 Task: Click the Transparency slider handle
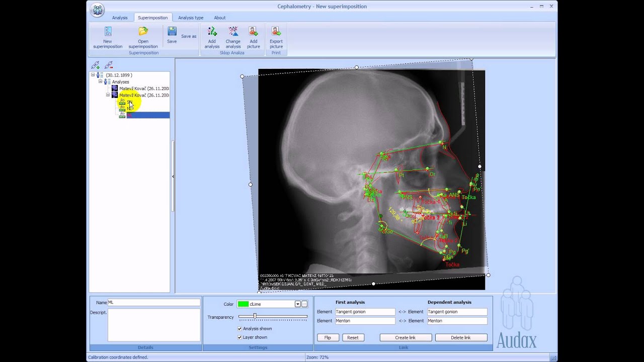[255, 316]
